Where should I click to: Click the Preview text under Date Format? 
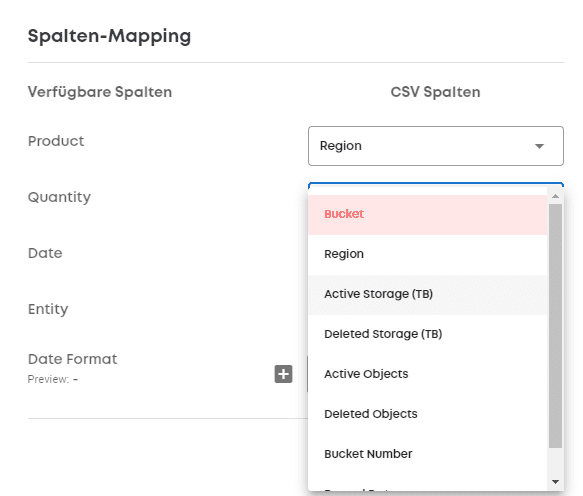point(53,379)
